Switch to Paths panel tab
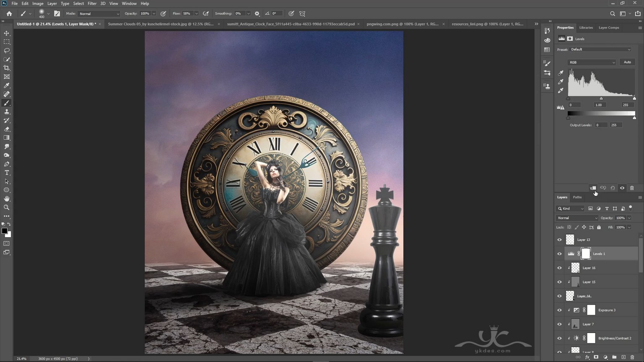The image size is (644, 362). 577,197
